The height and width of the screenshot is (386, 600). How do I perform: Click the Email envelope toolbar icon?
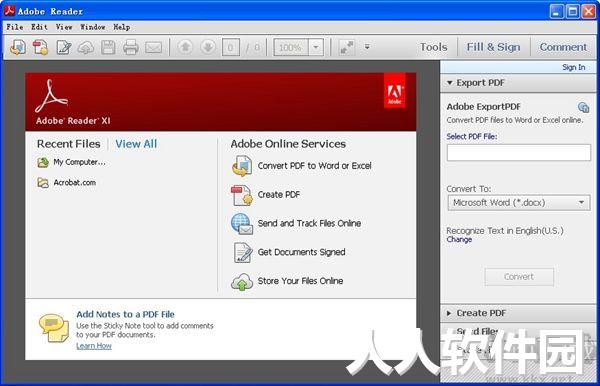point(153,48)
